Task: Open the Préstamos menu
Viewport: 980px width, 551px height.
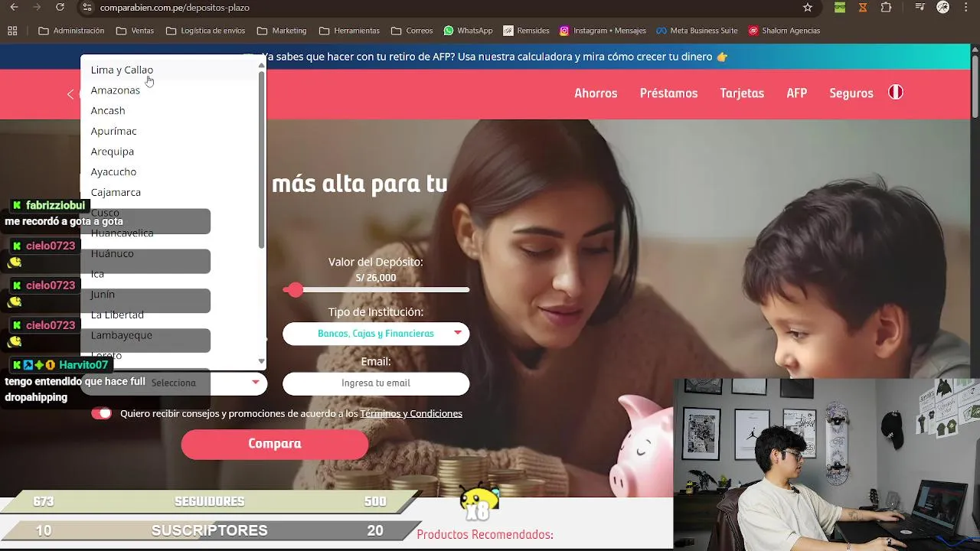Action: coord(668,93)
